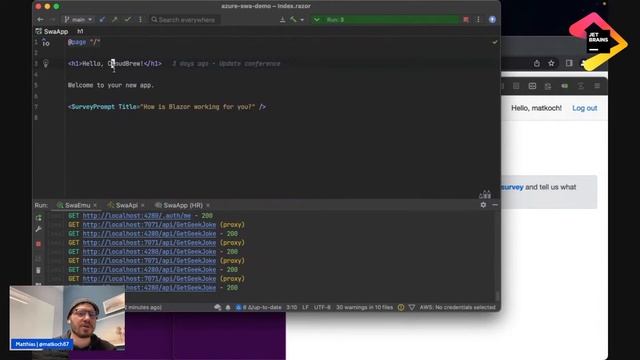Viewport: 640px width, 360px height.
Task: Click the status bar notifications bell
Action: 228,307
